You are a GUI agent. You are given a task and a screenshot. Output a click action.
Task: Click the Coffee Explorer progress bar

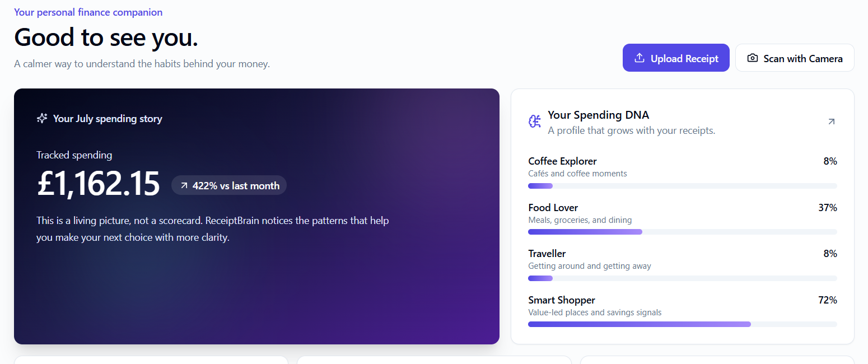683,186
